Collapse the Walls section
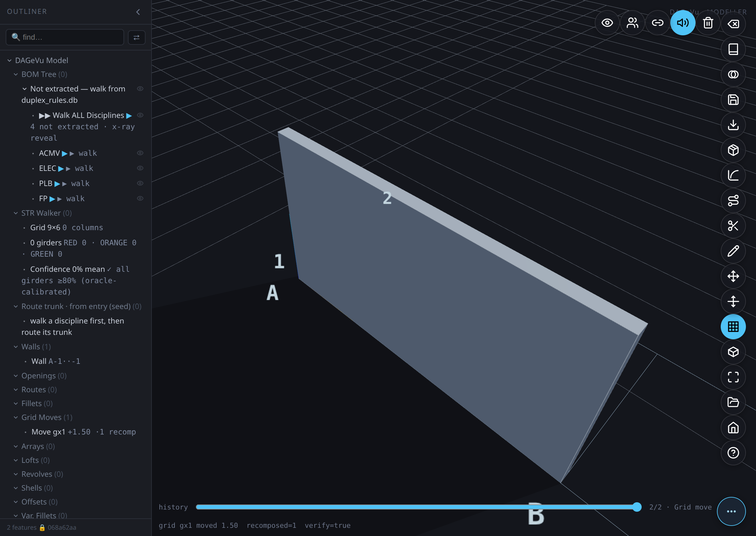The width and height of the screenshot is (756, 536). (x=16, y=347)
